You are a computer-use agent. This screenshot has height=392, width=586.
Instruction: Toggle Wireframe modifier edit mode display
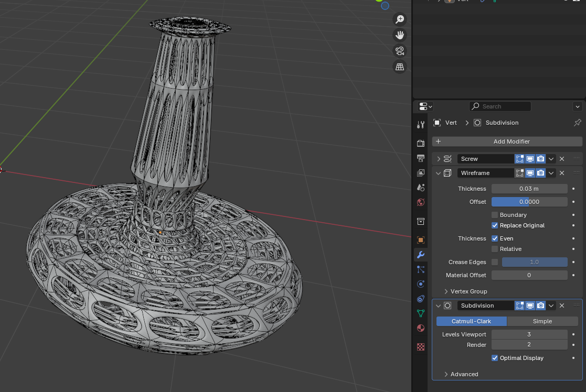519,173
